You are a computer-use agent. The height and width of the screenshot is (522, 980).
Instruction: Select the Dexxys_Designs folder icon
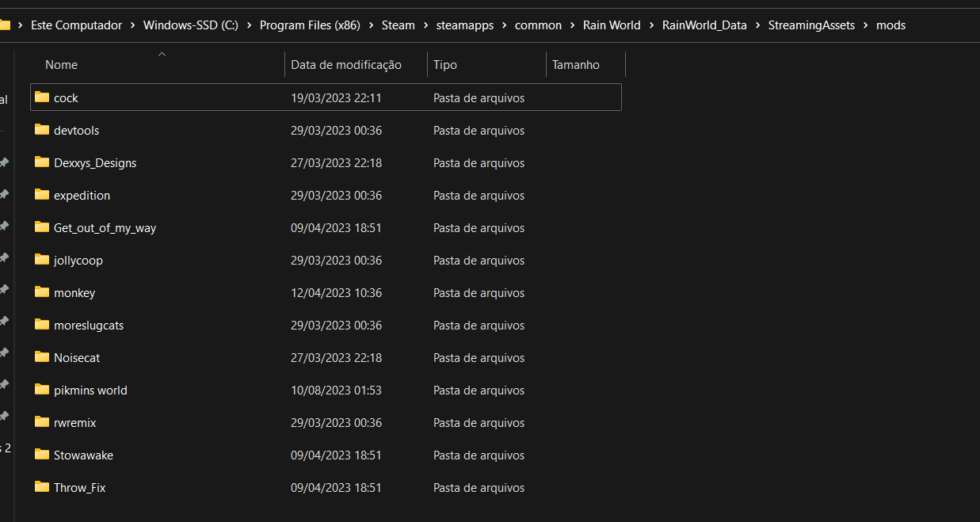click(42, 162)
